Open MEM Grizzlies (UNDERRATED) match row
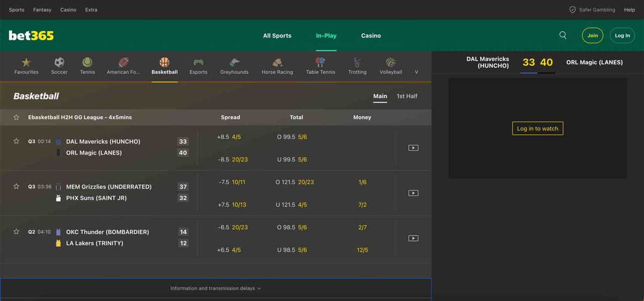This screenshot has height=301, width=644. click(109, 187)
